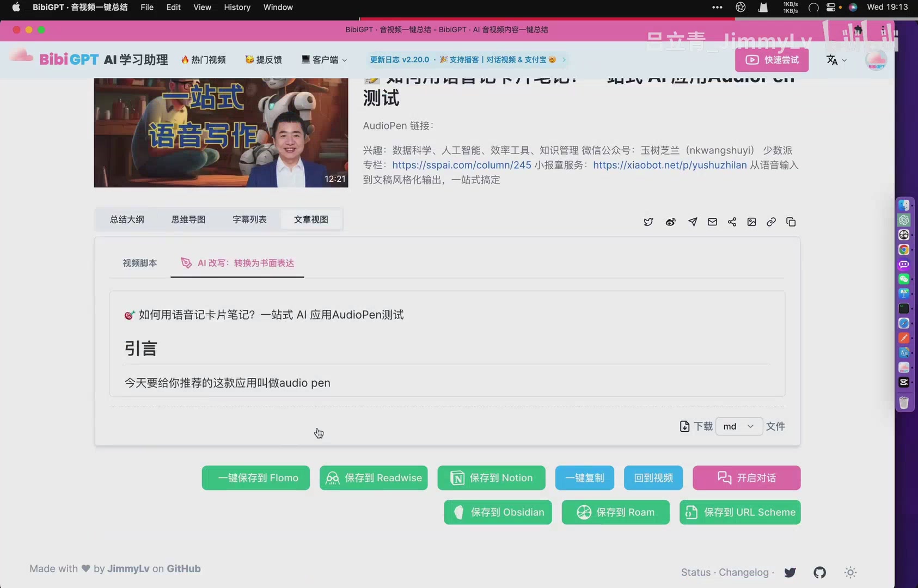Share summary via the Twitter icon
The height and width of the screenshot is (588, 918).
pos(648,222)
